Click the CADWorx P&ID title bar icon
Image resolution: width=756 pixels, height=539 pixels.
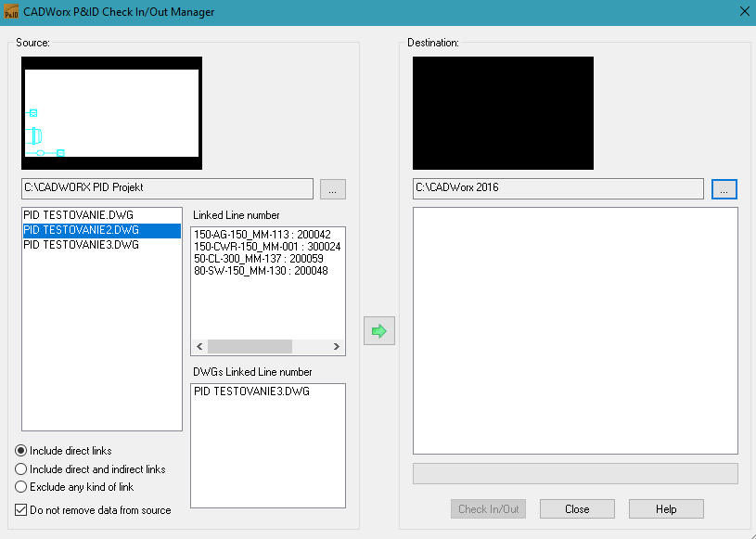click(11, 11)
